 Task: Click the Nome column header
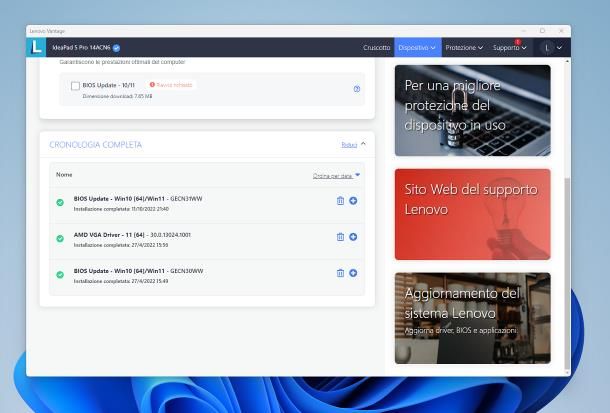pyautogui.click(x=64, y=175)
